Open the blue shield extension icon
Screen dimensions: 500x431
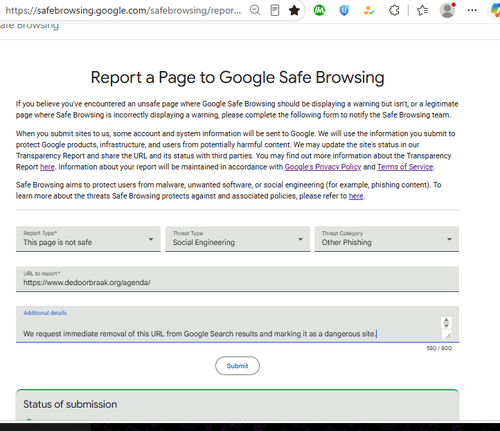click(x=344, y=11)
